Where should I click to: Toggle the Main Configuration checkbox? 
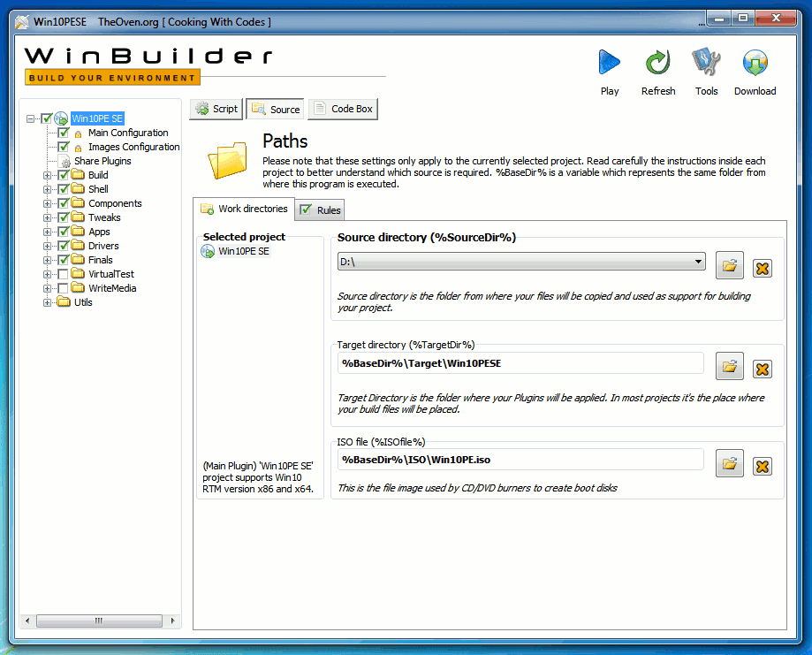[64, 133]
